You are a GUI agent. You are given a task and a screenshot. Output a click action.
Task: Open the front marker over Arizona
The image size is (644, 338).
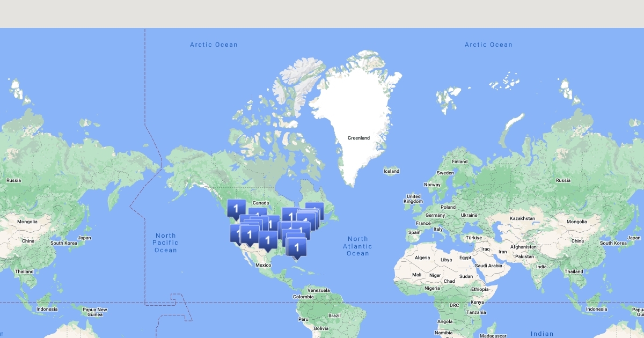click(250, 234)
